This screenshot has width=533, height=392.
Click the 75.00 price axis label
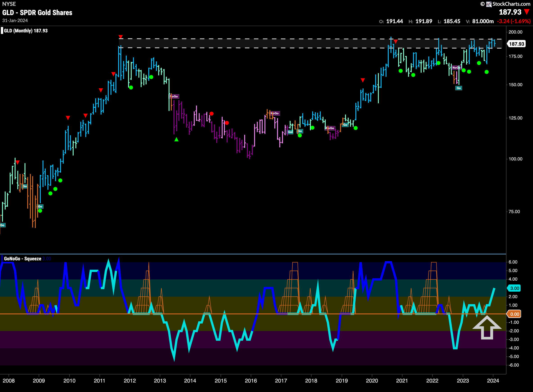[514, 212]
